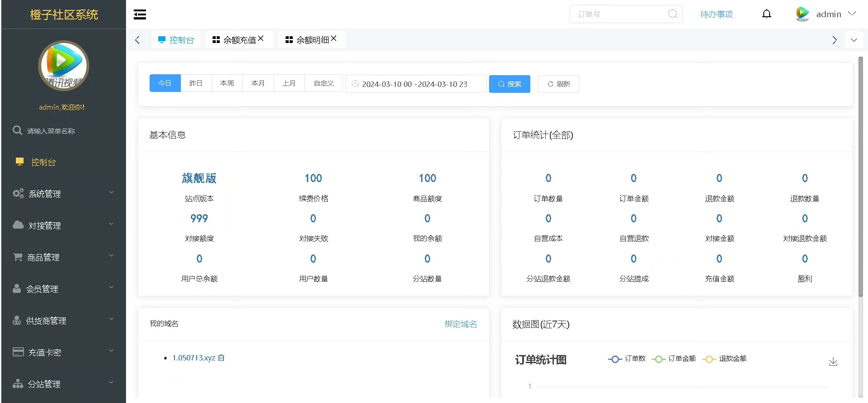Toggle 退款金额 series in chart legend
The height and width of the screenshot is (403, 868).
724,359
